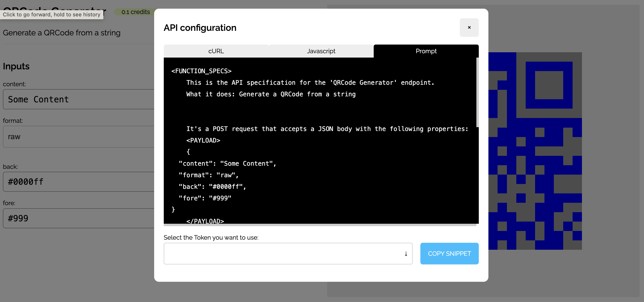
Task: Click the generated blue QR code image
Action: tap(535, 151)
